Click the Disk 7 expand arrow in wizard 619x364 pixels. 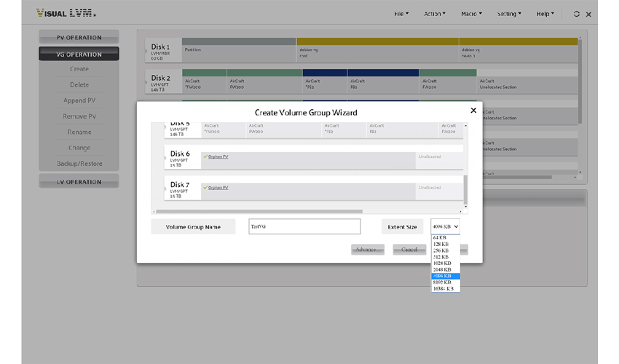click(166, 189)
